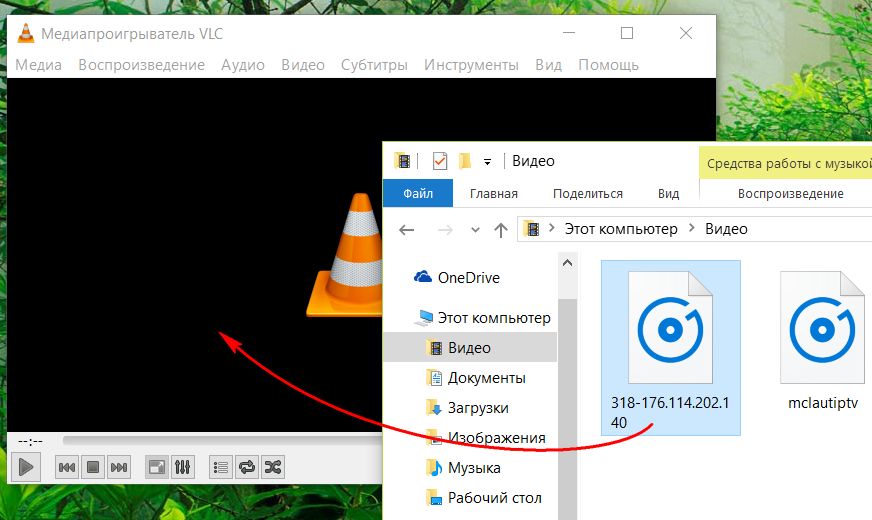Viewport: 872px width, 520px height.
Task: Switch to Explorer Главная ribbon tab
Action: 494,194
